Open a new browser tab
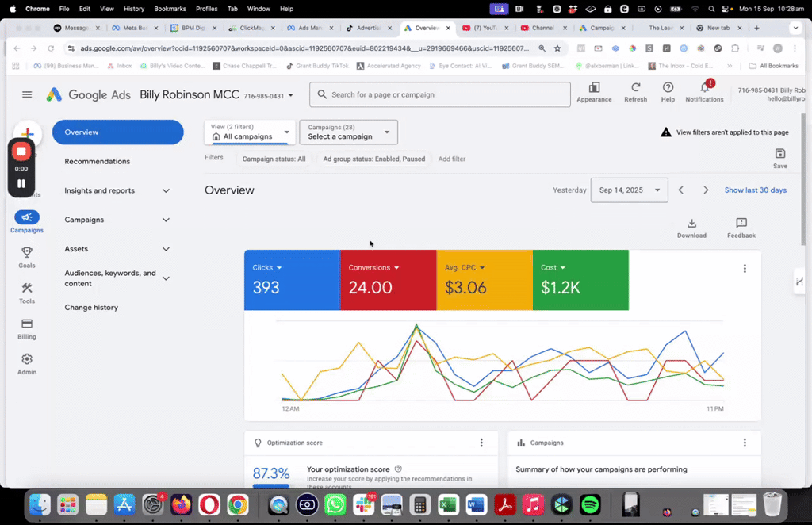The width and height of the screenshot is (812, 525). pyautogui.click(x=756, y=28)
